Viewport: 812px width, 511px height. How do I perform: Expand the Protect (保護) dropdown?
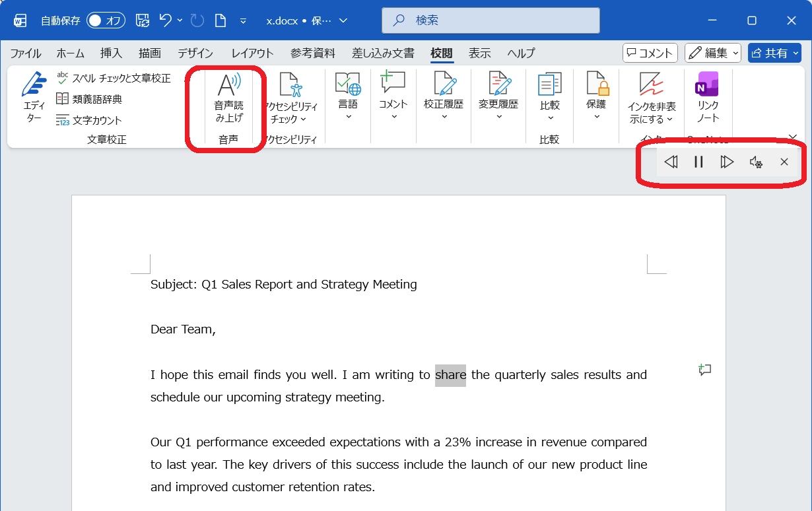pyautogui.click(x=596, y=98)
